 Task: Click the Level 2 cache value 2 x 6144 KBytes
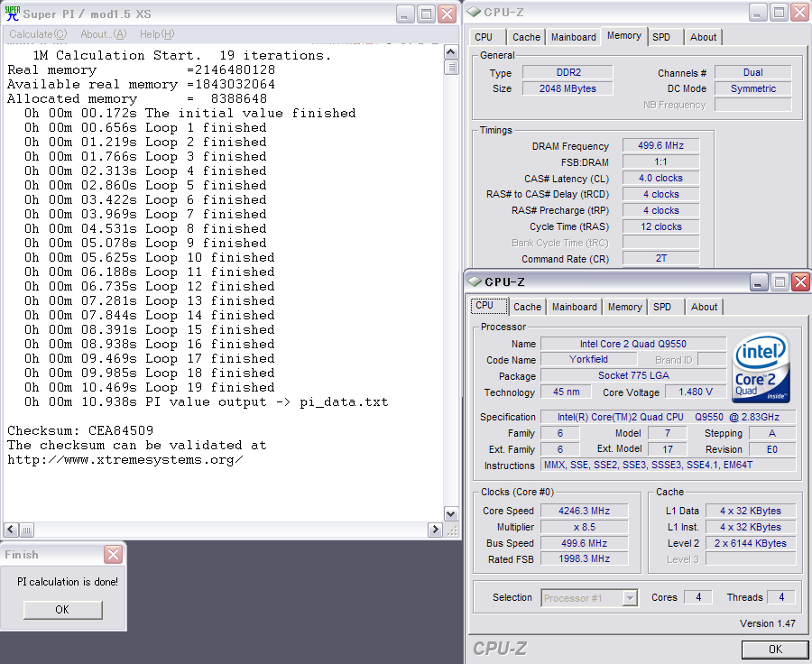pos(751,543)
